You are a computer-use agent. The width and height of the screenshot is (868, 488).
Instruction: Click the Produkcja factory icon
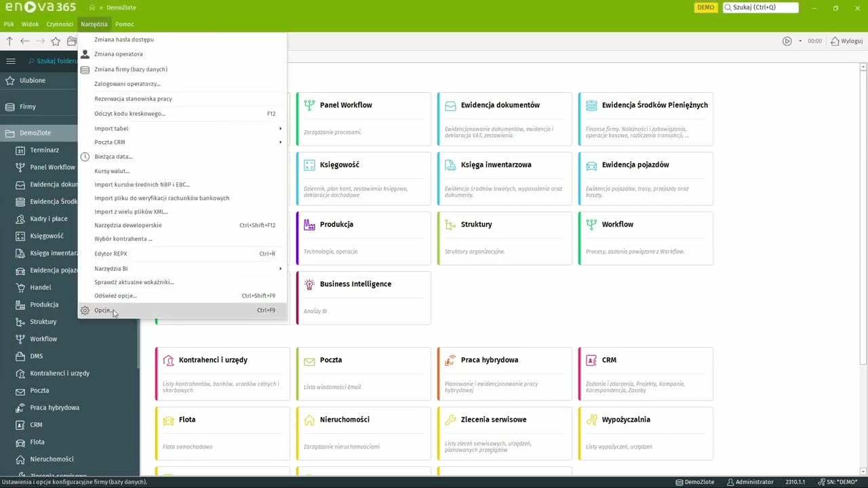309,224
